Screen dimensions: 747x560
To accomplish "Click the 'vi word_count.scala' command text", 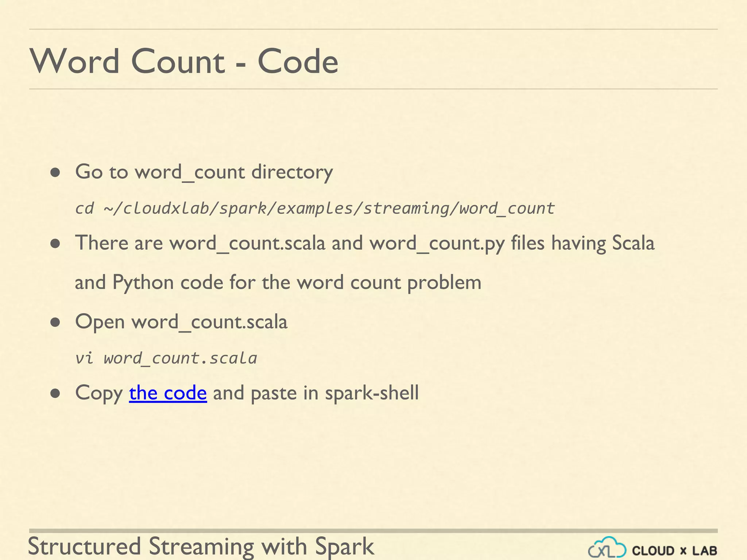I will pos(166,358).
